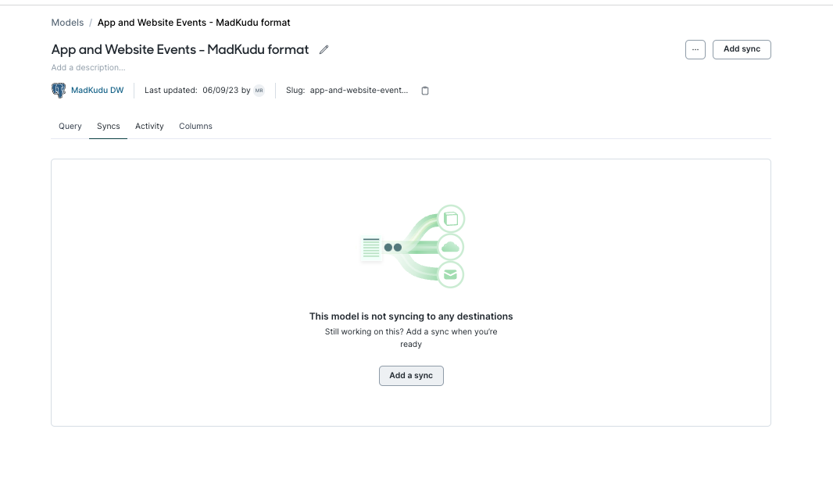Click the cube icon in the illustration

[451, 219]
